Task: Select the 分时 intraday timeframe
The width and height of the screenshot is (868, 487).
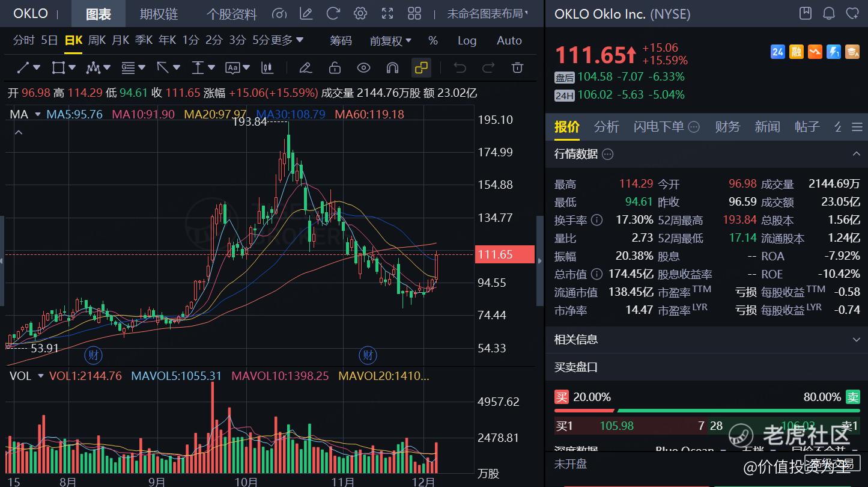Action: [24, 40]
